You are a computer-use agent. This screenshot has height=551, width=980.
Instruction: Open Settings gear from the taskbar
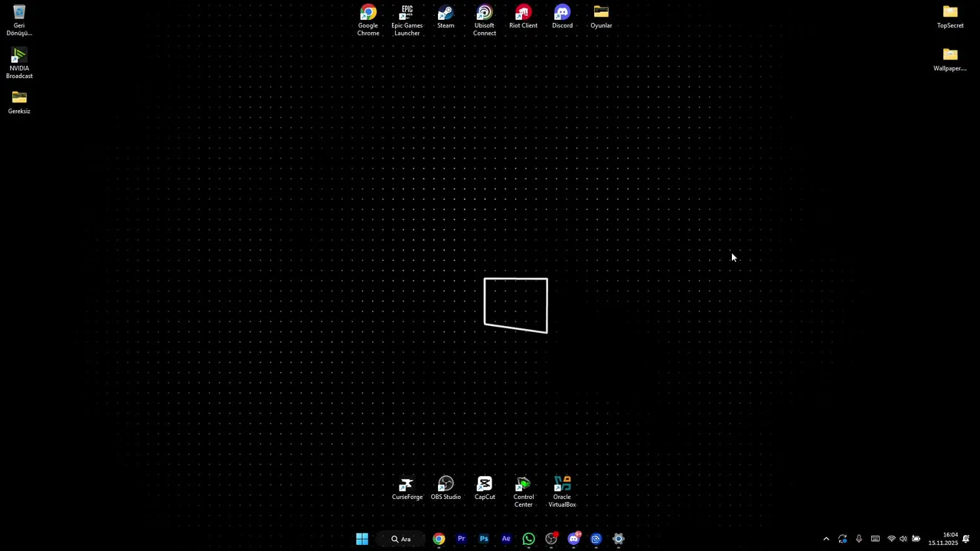pyautogui.click(x=619, y=539)
